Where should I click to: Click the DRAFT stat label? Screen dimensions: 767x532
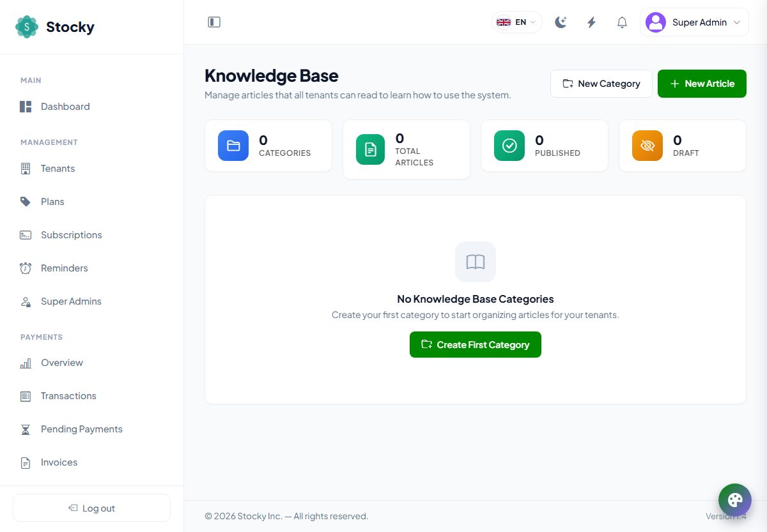click(686, 153)
